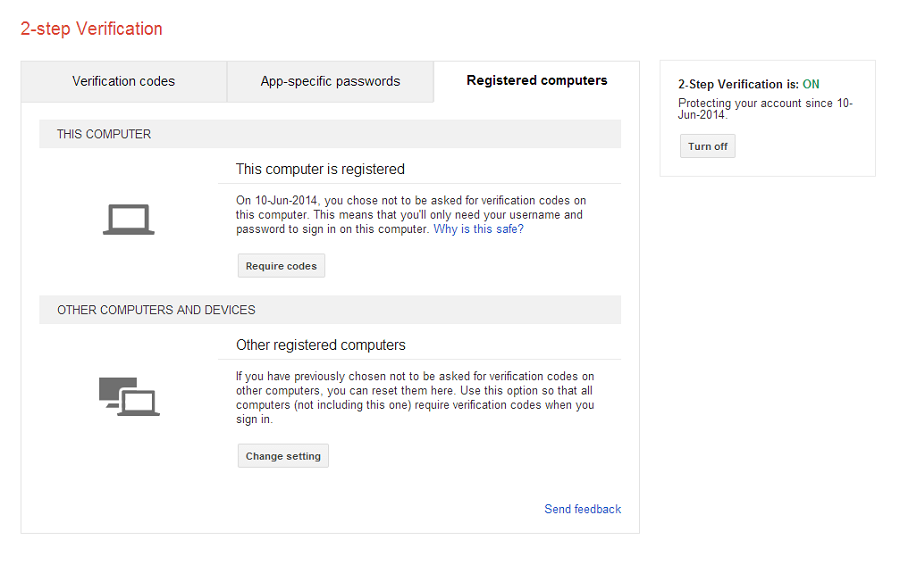Select the Registered computers tab
The height and width of the screenshot is (565, 900).
pos(537,81)
